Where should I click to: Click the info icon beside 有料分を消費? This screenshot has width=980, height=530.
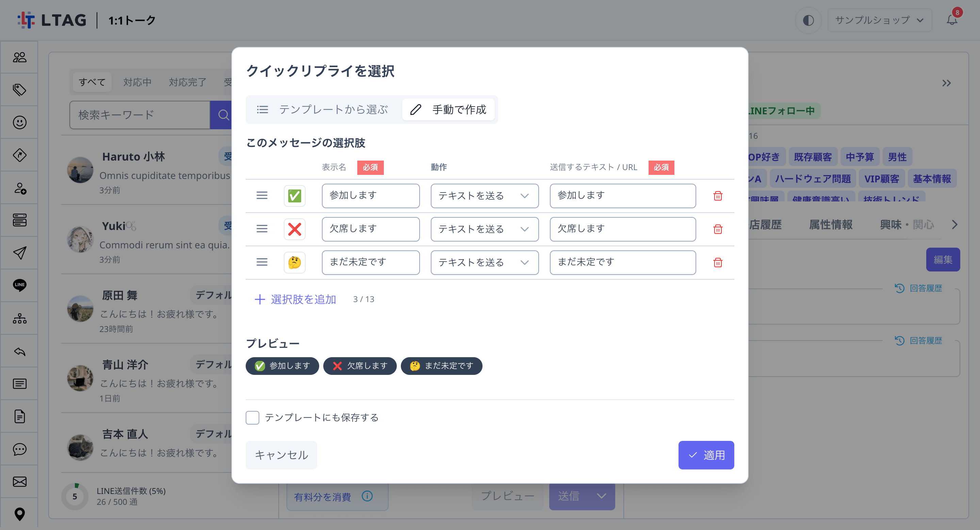coord(367,496)
